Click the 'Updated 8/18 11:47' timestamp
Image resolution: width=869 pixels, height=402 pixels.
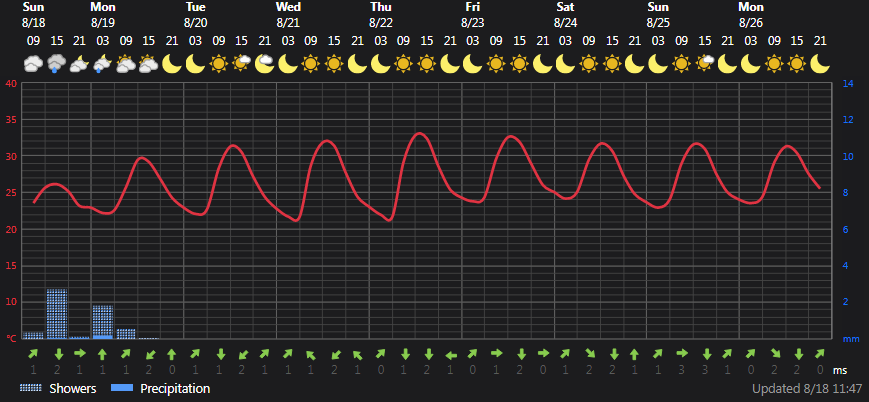(807, 388)
